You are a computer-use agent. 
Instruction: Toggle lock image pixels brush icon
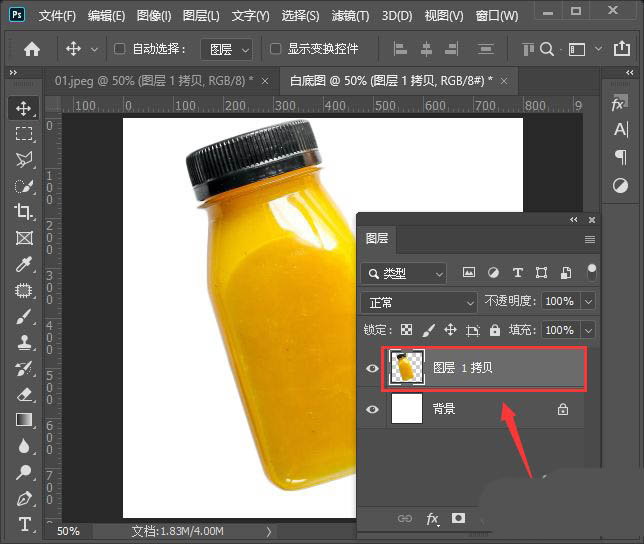428,329
